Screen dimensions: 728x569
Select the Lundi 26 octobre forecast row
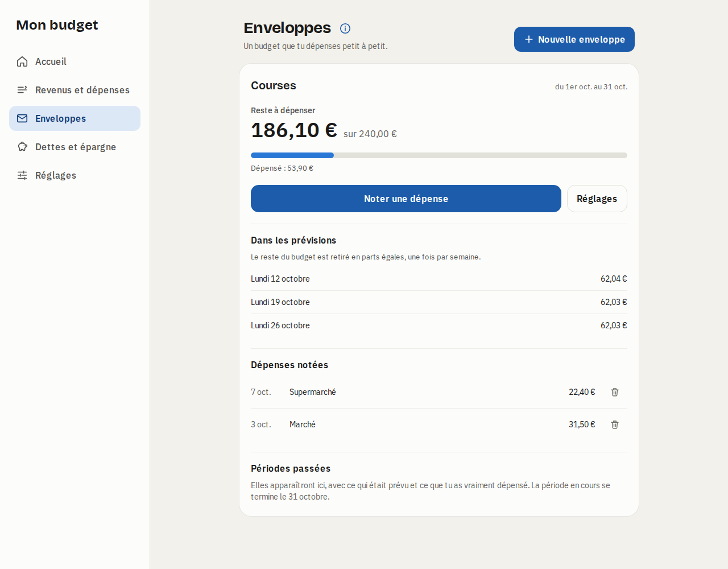coord(439,325)
